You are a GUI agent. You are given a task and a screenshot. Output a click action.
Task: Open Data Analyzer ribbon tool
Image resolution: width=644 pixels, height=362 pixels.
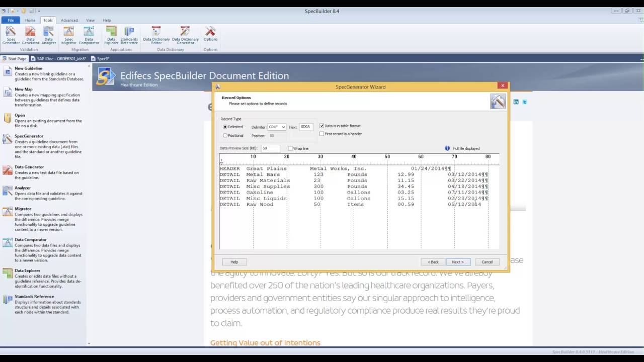point(49,36)
